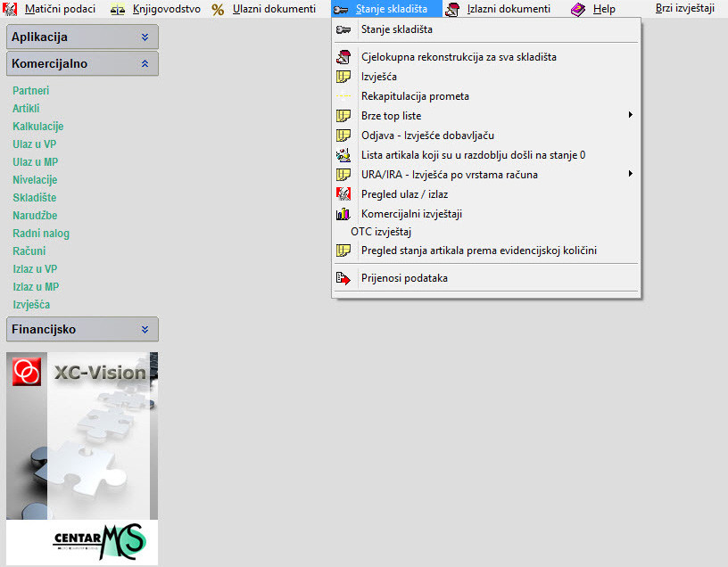Open the Brzi izvještaji menu

coord(685,8)
